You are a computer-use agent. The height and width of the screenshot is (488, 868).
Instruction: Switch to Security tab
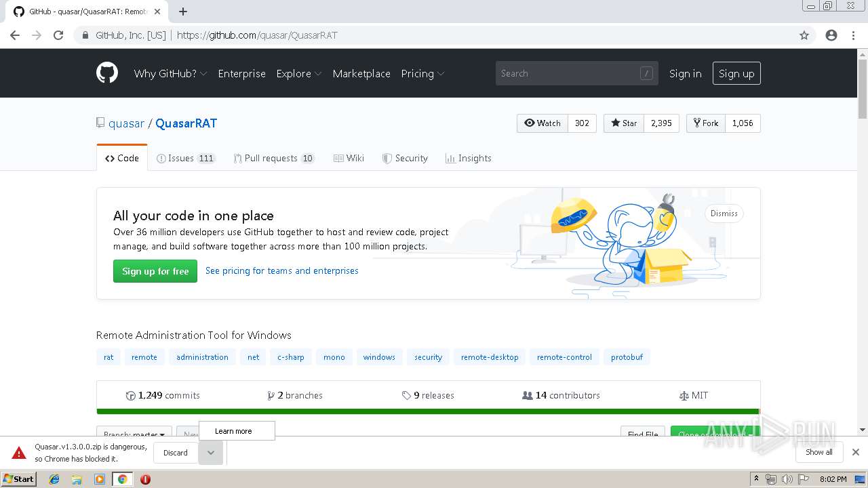(405, 158)
